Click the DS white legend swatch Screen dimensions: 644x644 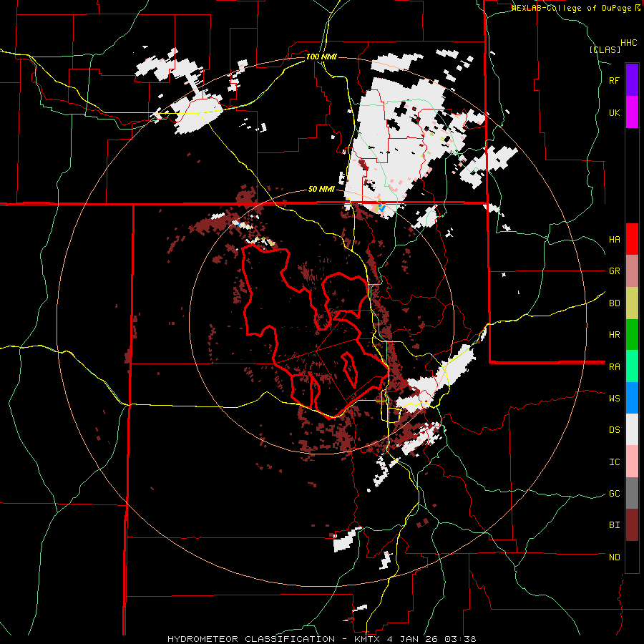tap(632, 429)
